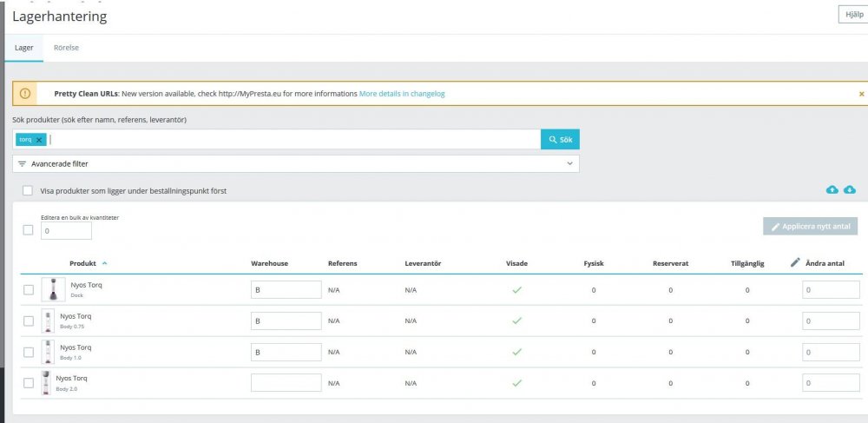Click the Hjälp help button
868x423 pixels.
tap(852, 15)
